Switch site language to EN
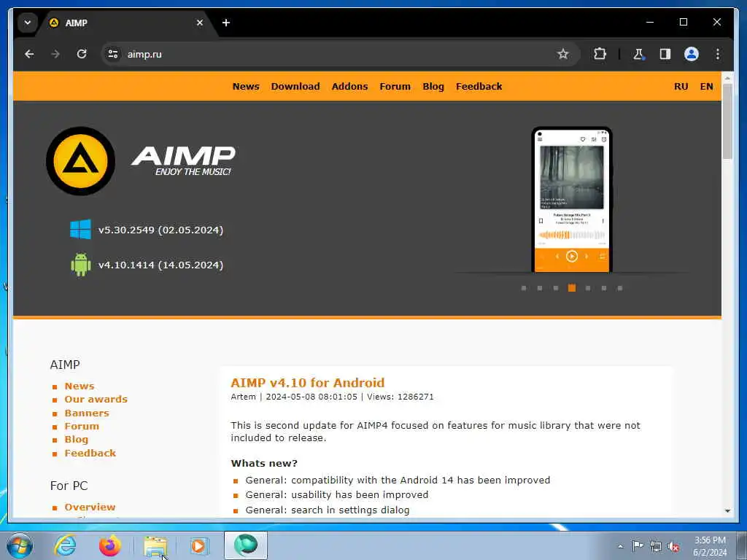Viewport: 747px width, 560px height. click(x=706, y=86)
